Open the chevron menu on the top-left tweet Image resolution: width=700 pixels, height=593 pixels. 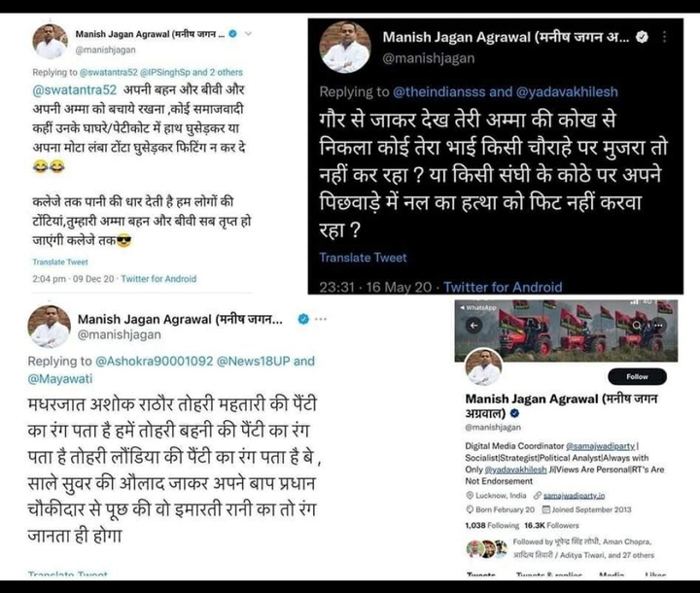(249, 33)
